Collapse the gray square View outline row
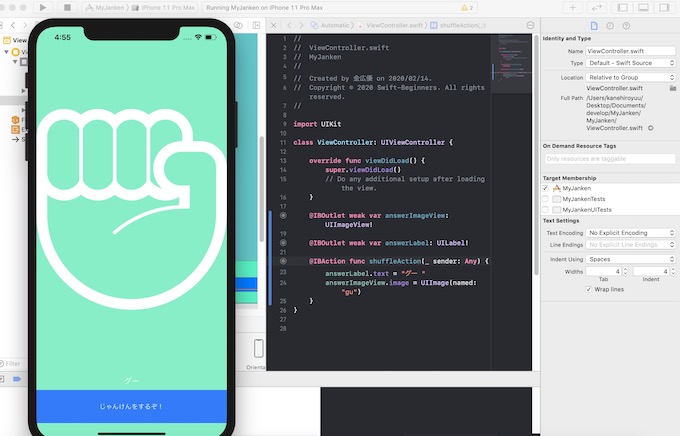The height and width of the screenshot is (436, 680). (14, 62)
